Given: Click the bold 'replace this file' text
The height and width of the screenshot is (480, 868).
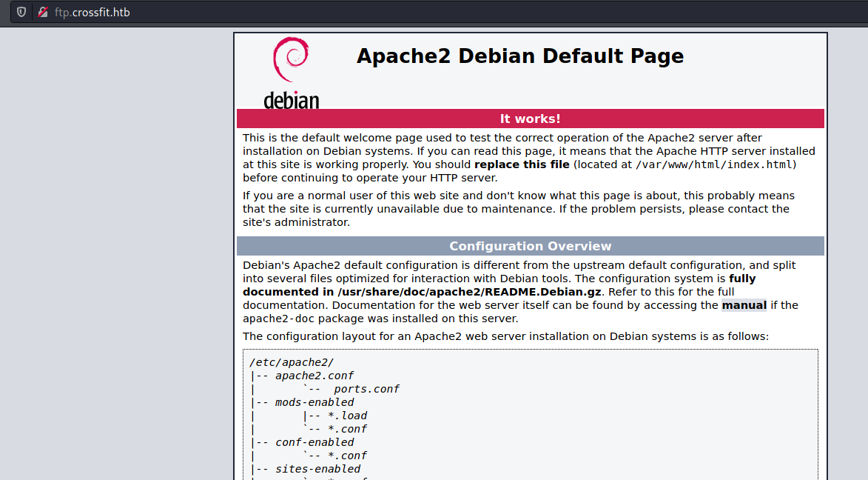Looking at the screenshot, I should (x=522, y=164).
